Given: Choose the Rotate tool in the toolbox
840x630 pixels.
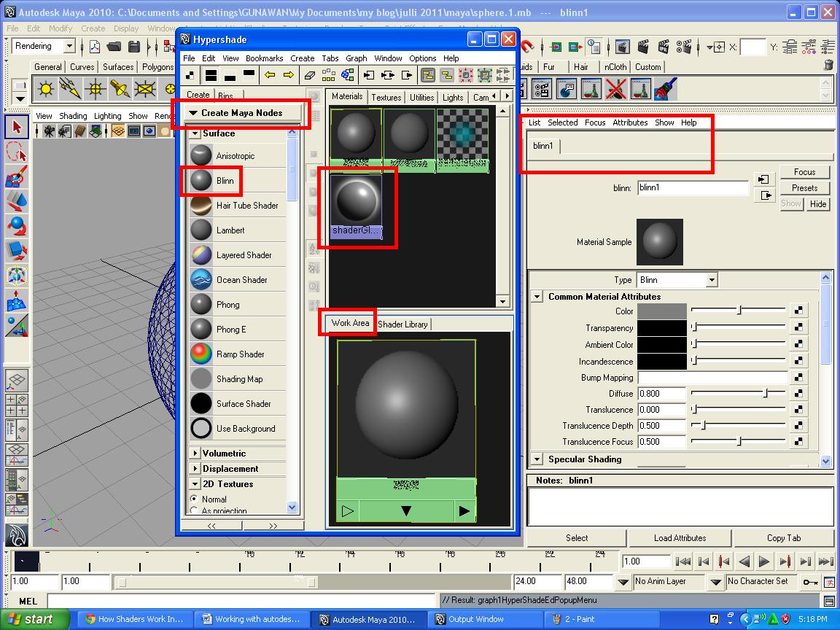Looking at the screenshot, I should tap(17, 225).
